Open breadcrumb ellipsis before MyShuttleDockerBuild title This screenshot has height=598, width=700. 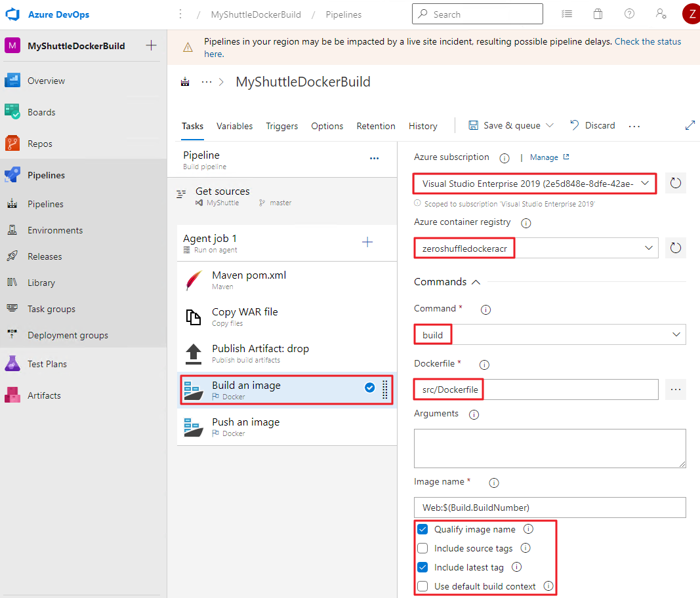point(206,82)
